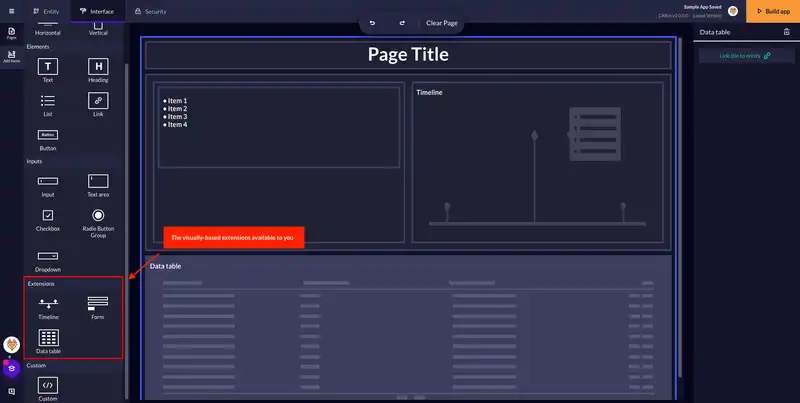Select the Form extension icon
Image resolution: width=800 pixels, height=403 pixels.
pyautogui.click(x=98, y=303)
